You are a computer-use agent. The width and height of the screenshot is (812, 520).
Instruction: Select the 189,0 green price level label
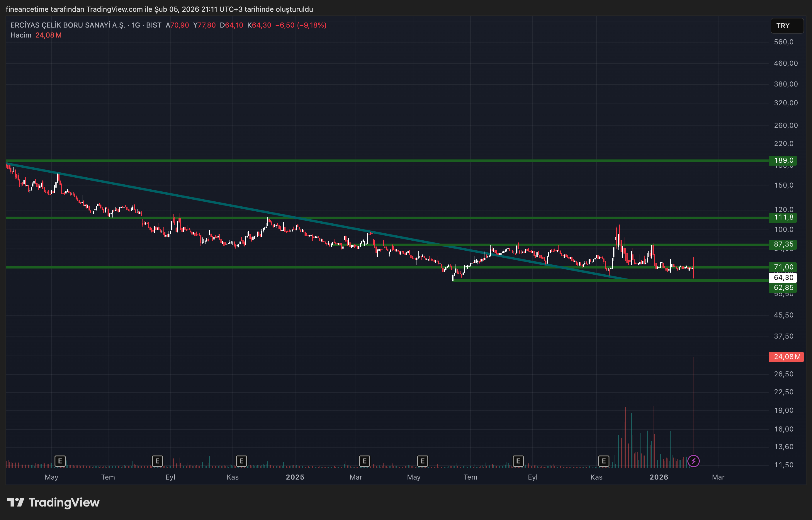[783, 160]
